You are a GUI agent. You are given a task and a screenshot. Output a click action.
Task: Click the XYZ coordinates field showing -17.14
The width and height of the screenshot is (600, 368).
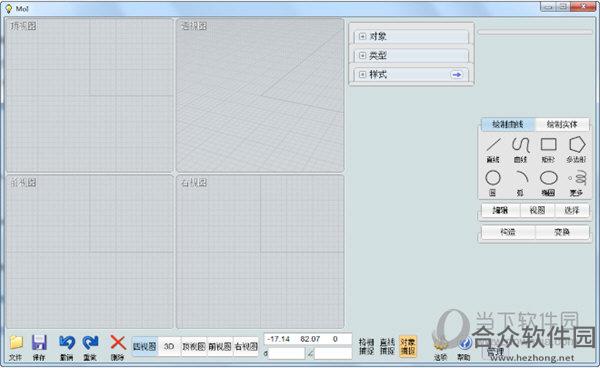pyautogui.click(x=308, y=339)
